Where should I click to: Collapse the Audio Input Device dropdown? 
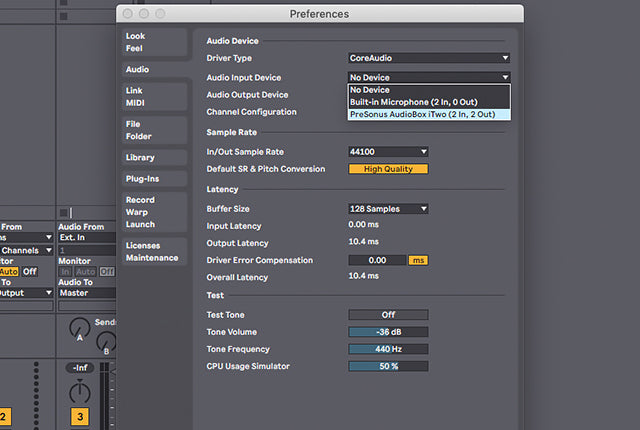point(429,77)
